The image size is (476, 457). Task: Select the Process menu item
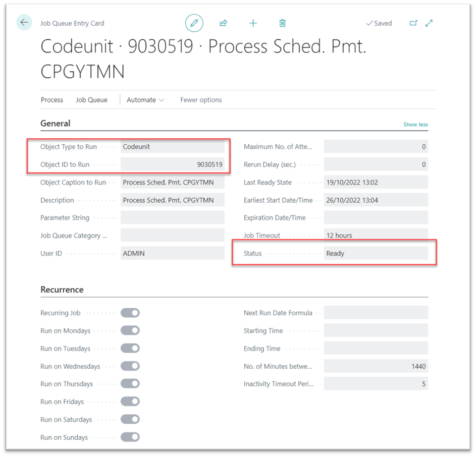click(x=51, y=100)
